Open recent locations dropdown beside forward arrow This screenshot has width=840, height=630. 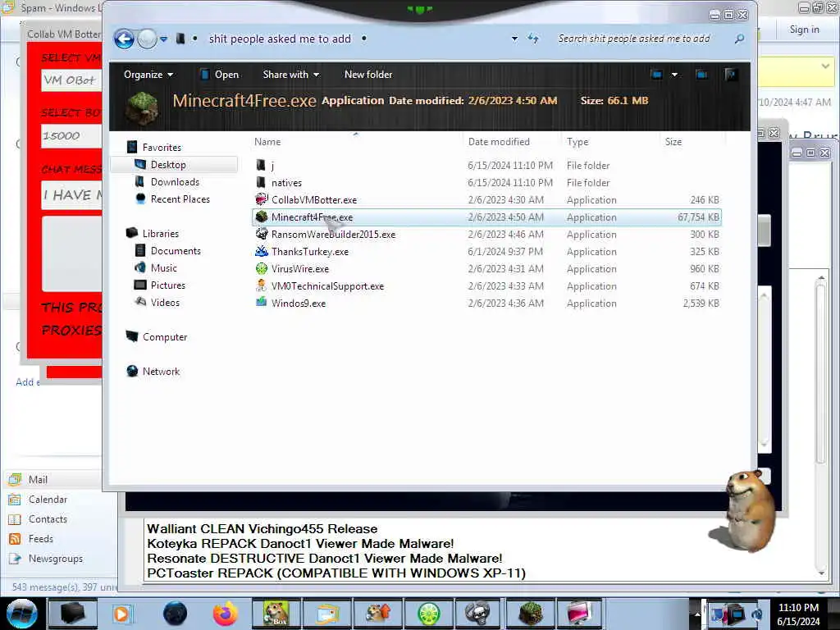[163, 39]
